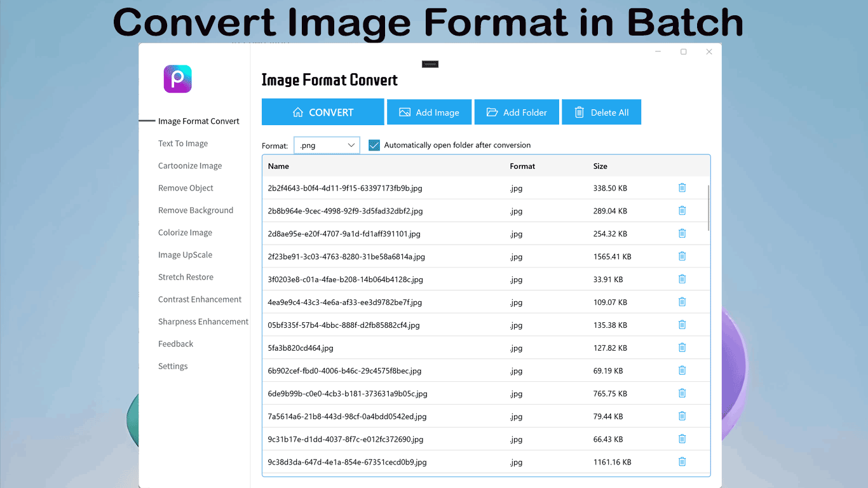Delete 2b2f4643 file via its trash icon
Image resolution: width=868 pixels, height=488 pixels.
(682, 187)
